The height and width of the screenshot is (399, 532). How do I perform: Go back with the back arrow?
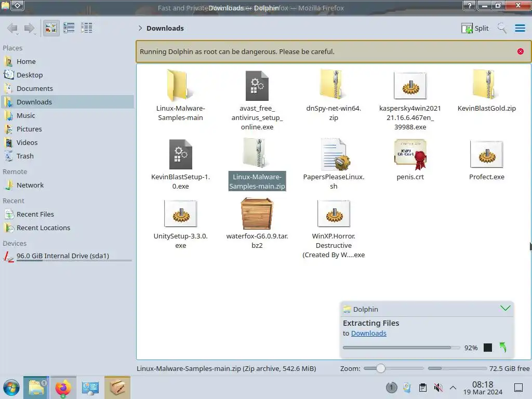coord(12,28)
